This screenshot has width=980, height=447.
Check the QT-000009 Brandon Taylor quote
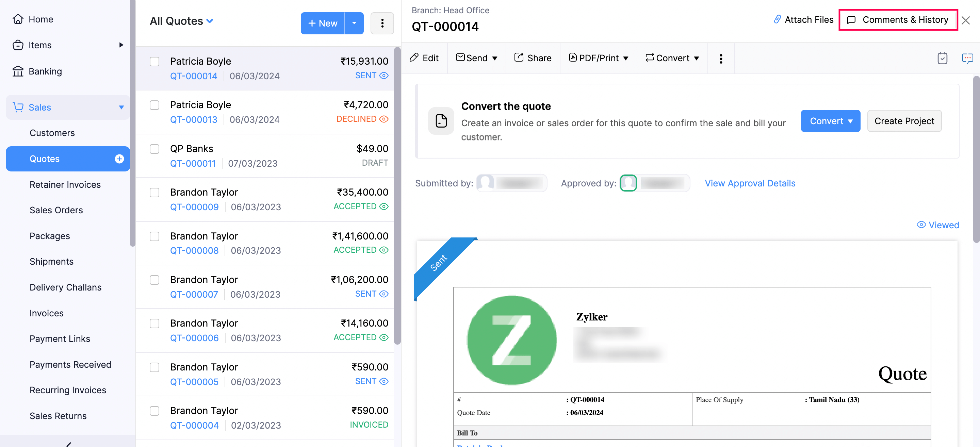[x=154, y=193]
